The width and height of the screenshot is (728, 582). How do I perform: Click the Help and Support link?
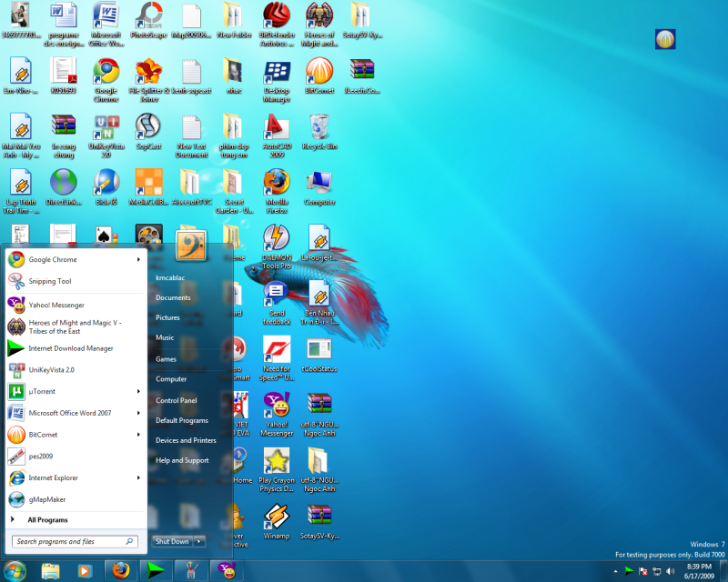pyautogui.click(x=182, y=460)
